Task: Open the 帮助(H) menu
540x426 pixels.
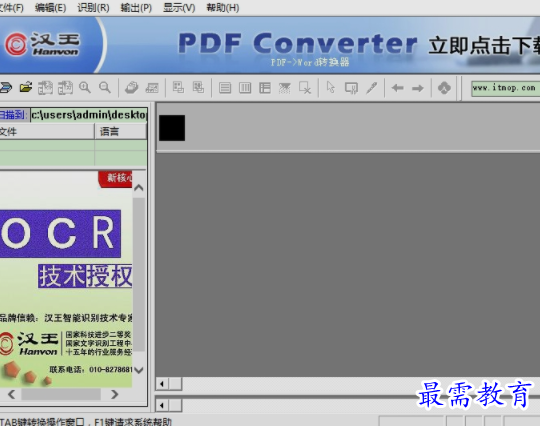Action: (x=222, y=8)
